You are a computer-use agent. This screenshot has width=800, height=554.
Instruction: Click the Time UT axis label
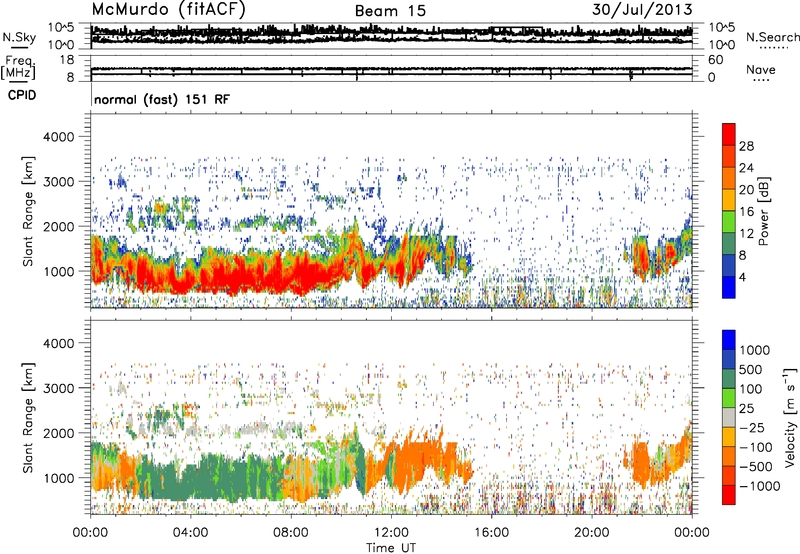pyautogui.click(x=391, y=548)
